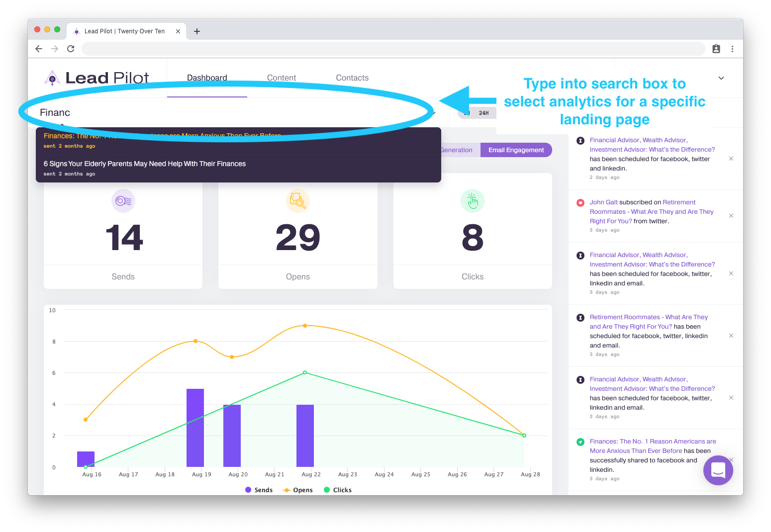Viewport: 771px width, 532px height.
Task: Open the browser profile icon in toolbar
Action: [716, 49]
